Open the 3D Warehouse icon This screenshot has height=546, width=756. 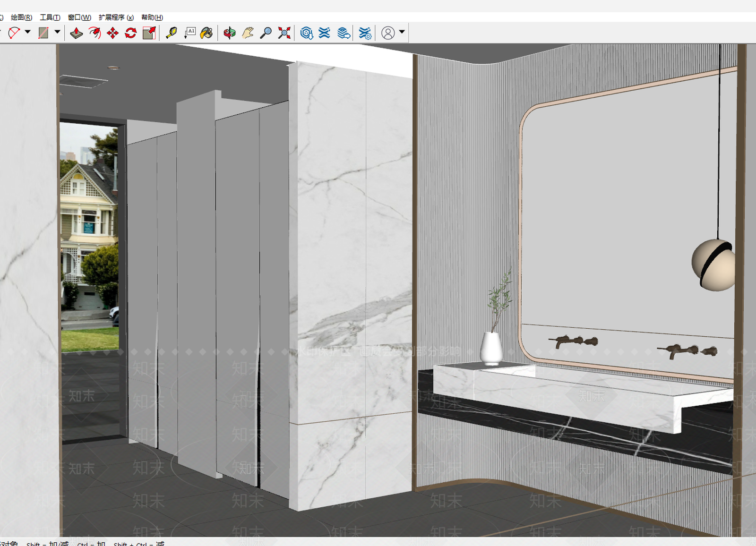click(307, 33)
